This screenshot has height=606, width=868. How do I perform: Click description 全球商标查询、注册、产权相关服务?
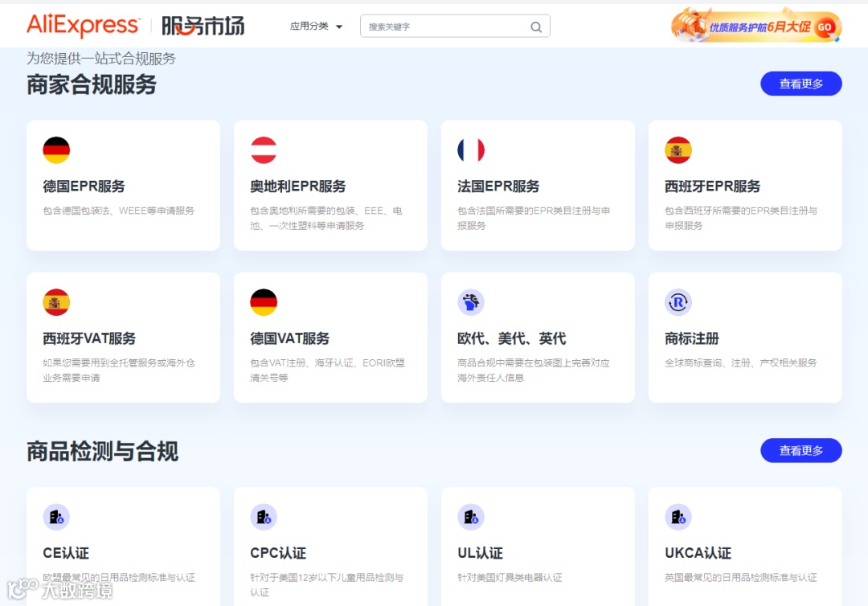pyautogui.click(x=741, y=363)
